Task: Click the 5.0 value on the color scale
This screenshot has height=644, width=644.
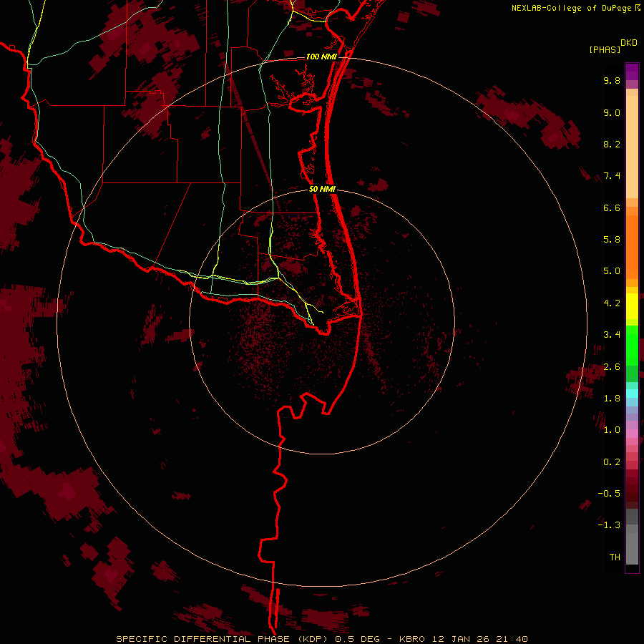Action: pyautogui.click(x=612, y=271)
